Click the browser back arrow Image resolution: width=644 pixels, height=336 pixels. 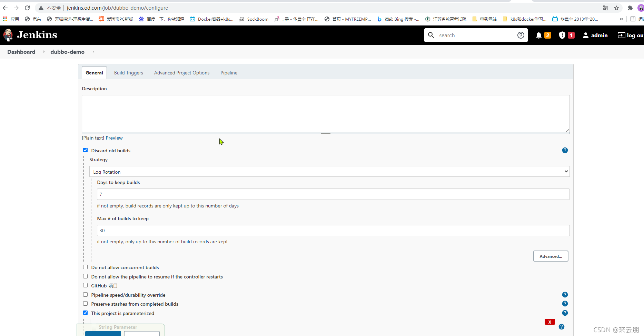tap(5, 8)
